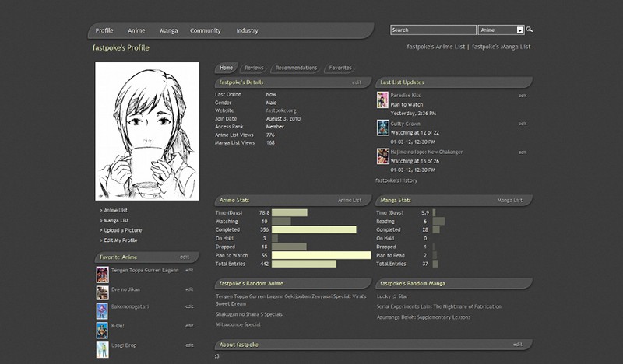Click the anime Total Entries value 442
Viewport: 623px width, 364px height.
pos(264,264)
